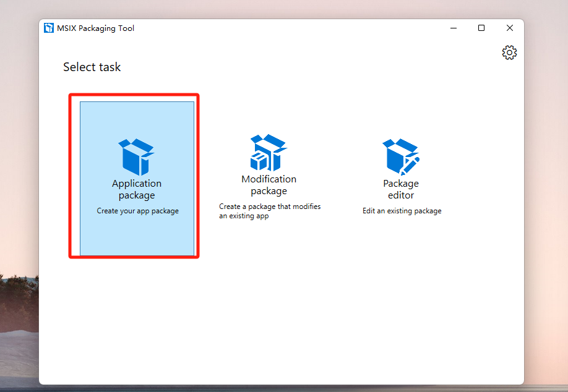Click the 'MSIX Packaging Tool' window title

(96, 28)
